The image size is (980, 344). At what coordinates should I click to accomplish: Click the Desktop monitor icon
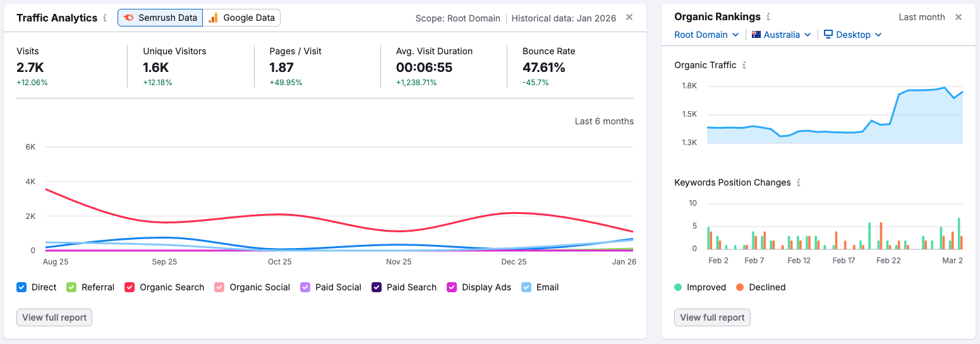point(828,35)
